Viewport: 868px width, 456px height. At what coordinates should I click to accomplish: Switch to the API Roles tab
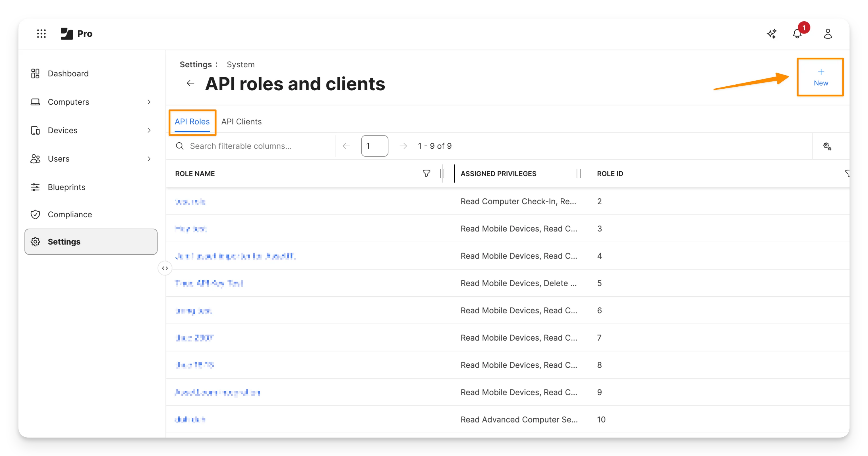pos(192,122)
